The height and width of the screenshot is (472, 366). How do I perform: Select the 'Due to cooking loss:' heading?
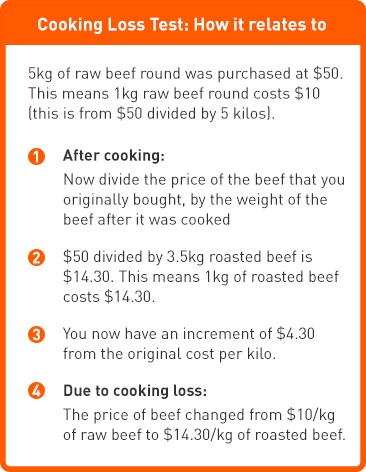pyautogui.click(x=135, y=390)
